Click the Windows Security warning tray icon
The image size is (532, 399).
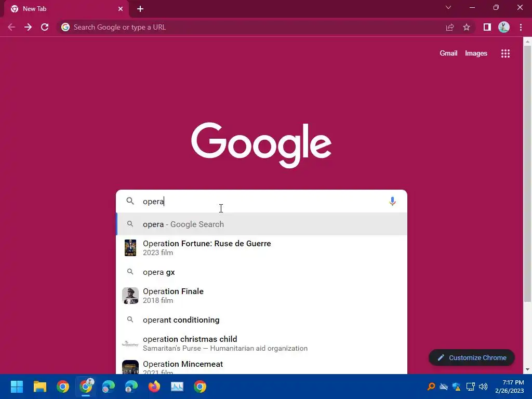(457, 387)
